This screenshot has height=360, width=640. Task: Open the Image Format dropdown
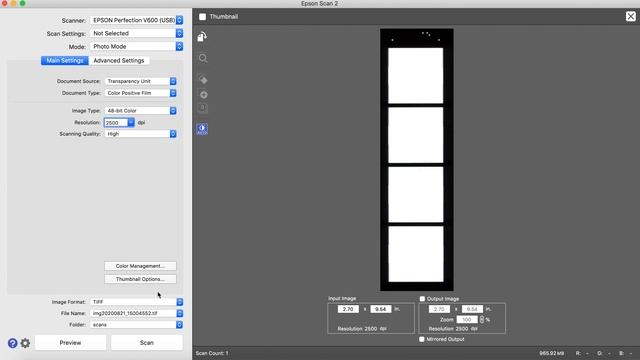click(x=136, y=302)
